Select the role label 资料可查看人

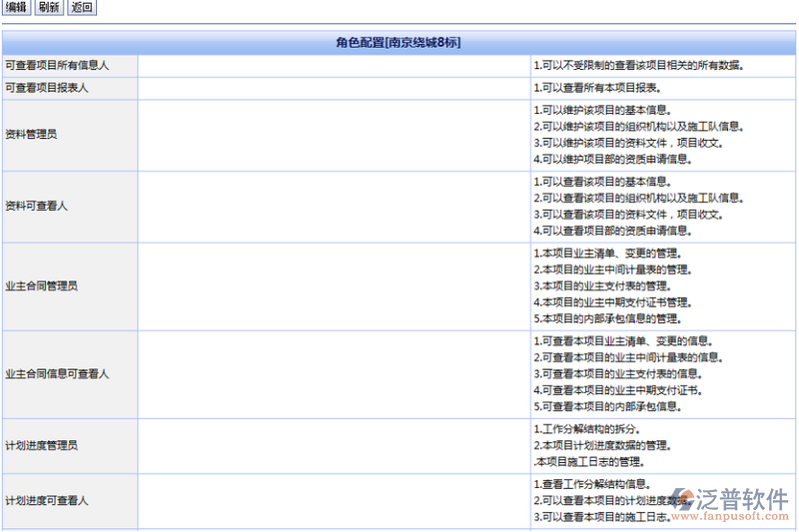36,207
